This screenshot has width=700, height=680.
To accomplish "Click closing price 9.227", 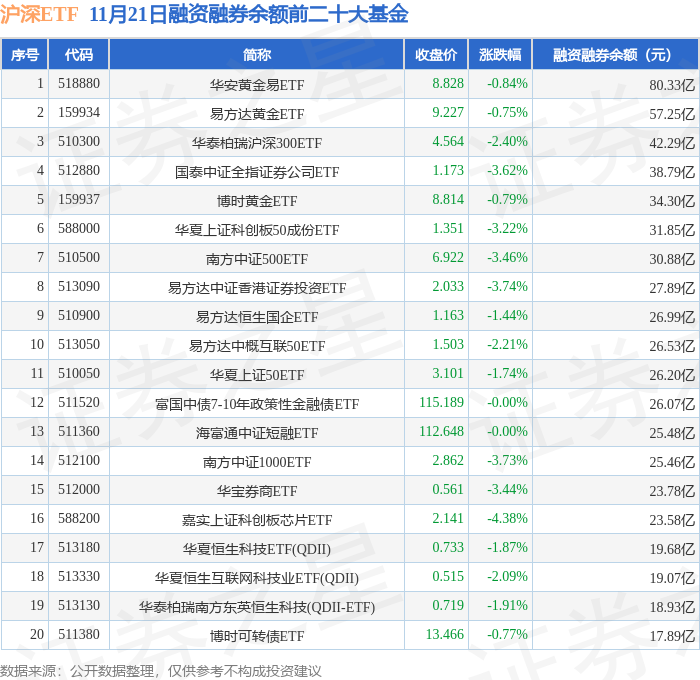I will [x=448, y=113].
